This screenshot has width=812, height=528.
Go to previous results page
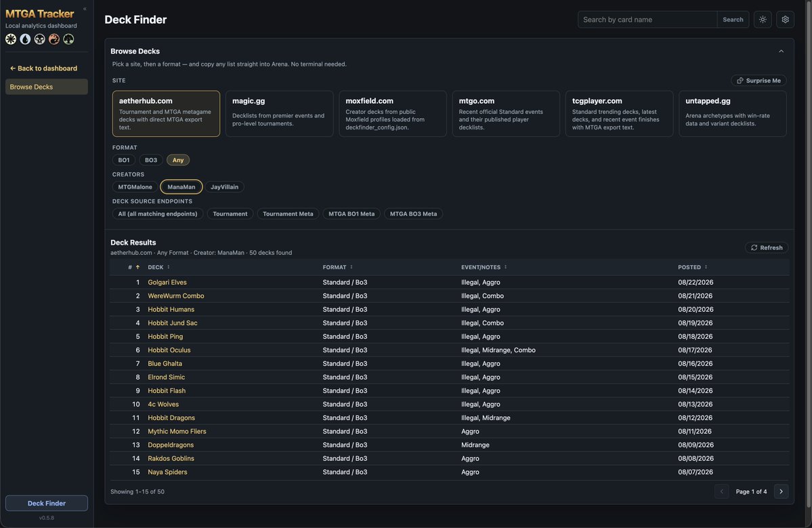coord(721,491)
